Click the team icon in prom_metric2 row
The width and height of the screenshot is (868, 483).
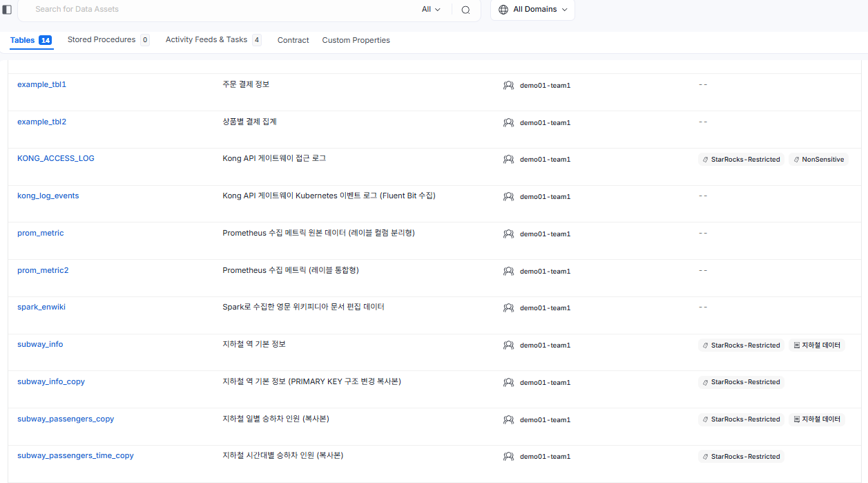pos(508,272)
